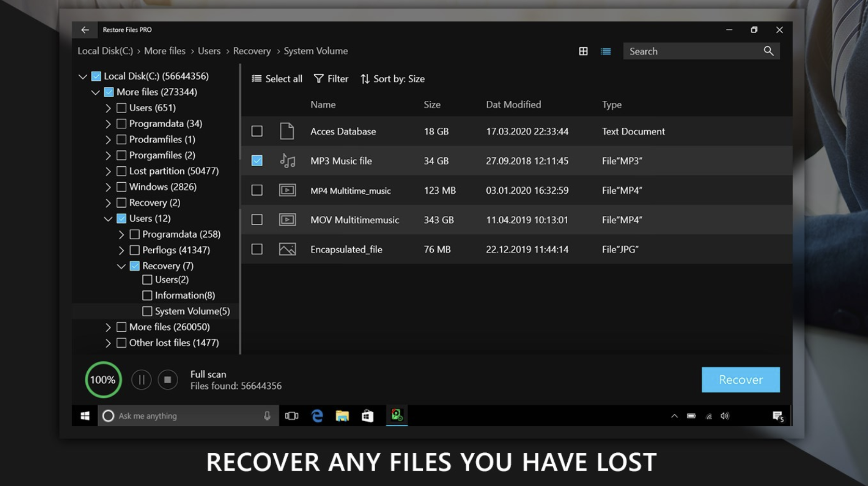Image resolution: width=868 pixels, height=486 pixels.
Task: Collapse the Recovery (7) folder
Action: coord(121,266)
